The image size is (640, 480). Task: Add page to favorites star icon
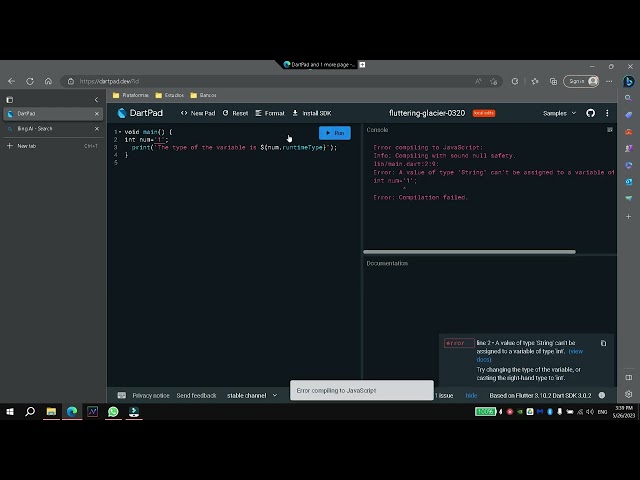click(x=493, y=81)
